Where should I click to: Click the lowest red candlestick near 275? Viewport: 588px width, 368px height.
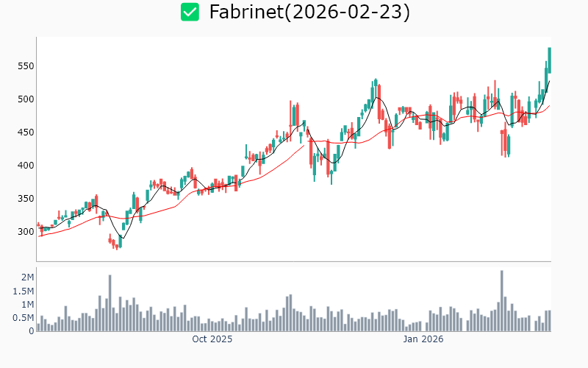coord(116,245)
